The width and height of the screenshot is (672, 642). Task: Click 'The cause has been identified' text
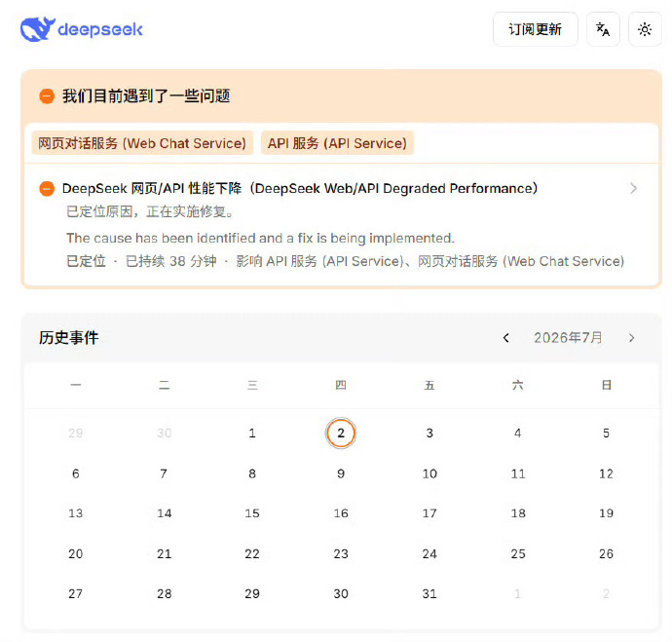pyautogui.click(x=260, y=239)
